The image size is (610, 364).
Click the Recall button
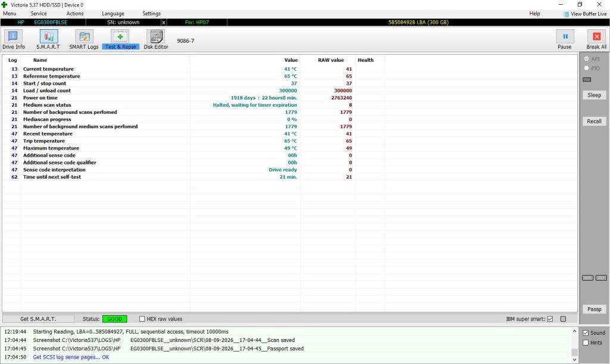click(594, 121)
